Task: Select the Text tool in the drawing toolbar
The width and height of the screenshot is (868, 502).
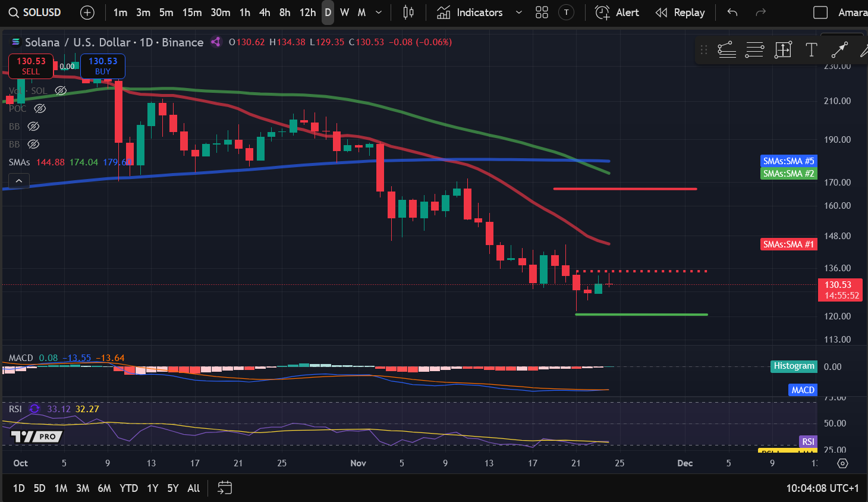Action: [x=811, y=50]
